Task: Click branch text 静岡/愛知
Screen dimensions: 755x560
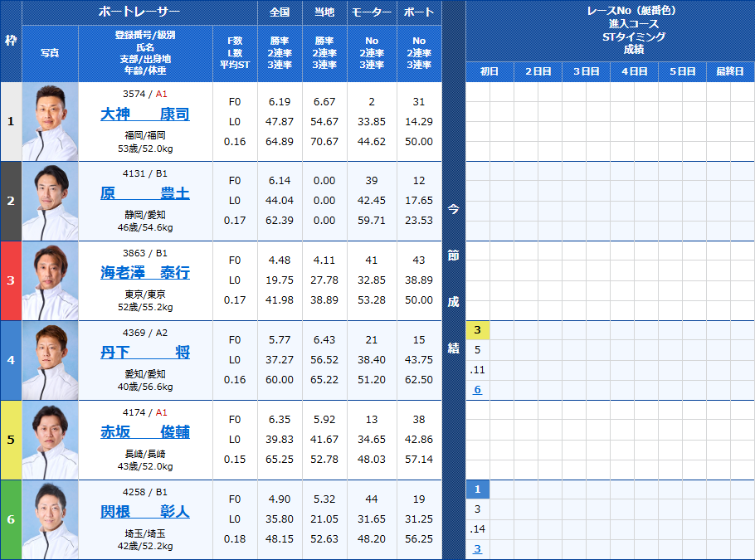Action: pos(145,215)
